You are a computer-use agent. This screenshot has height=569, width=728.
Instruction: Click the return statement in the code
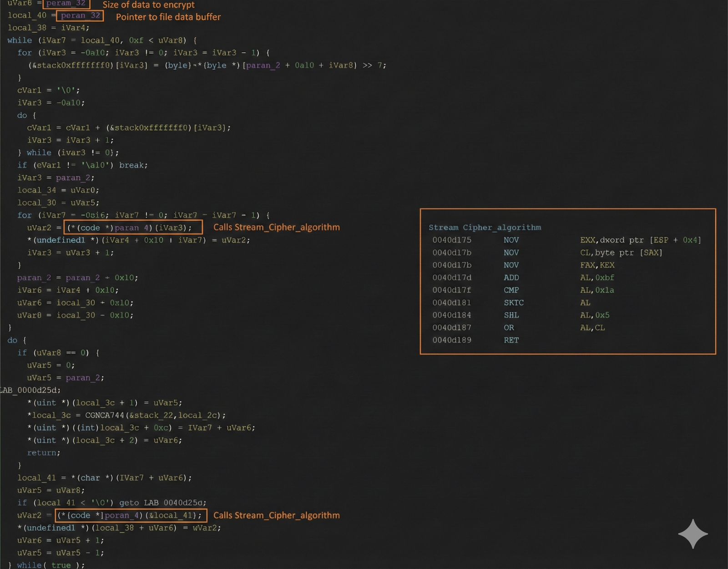[x=43, y=452]
